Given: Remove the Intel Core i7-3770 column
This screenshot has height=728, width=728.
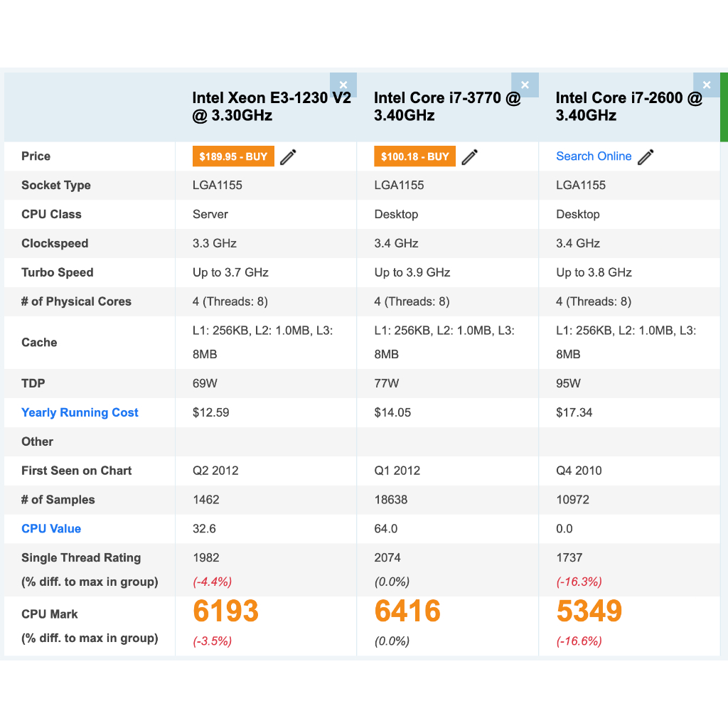Looking at the screenshot, I should point(525,85).
